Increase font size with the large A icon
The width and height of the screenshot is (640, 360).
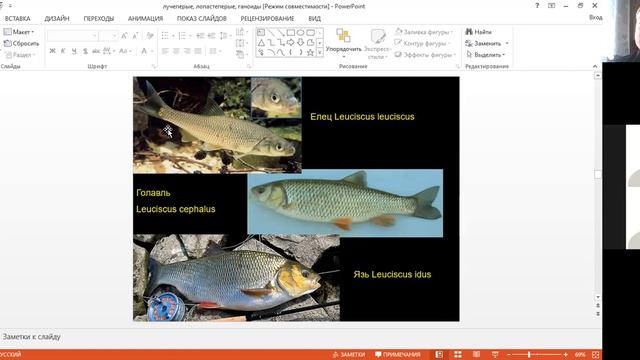click(x=124, y=36)
